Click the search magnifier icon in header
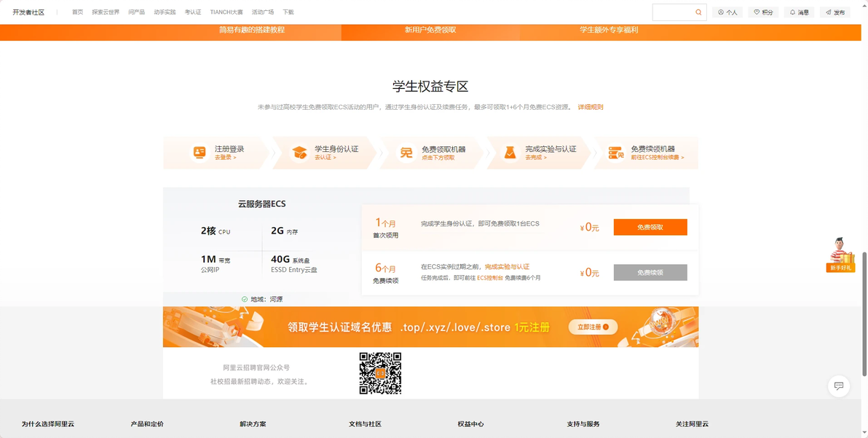The height and width of the screenshot is (438, 868). point(698,12)
